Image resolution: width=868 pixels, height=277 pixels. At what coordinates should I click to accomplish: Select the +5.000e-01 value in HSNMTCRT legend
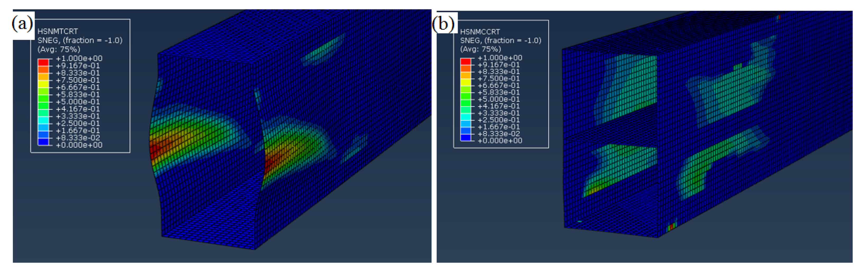(x=77, y=102)
